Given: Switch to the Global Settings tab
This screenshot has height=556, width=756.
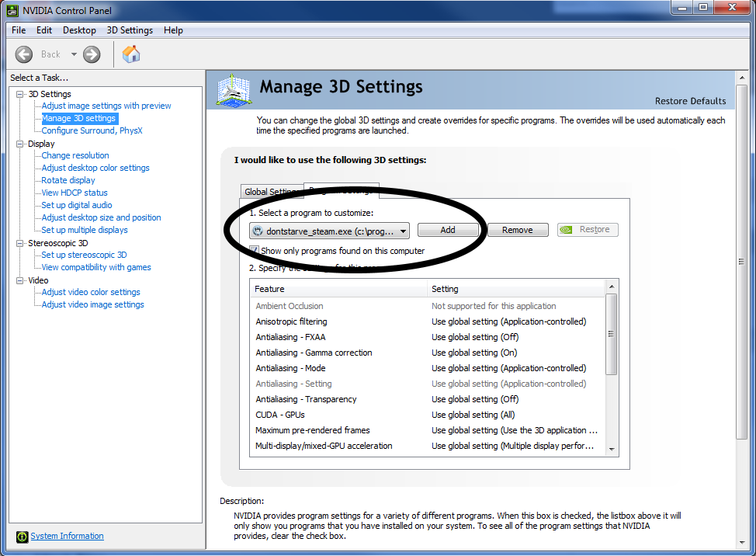Looking at the screenshot, I should (270, 192).
